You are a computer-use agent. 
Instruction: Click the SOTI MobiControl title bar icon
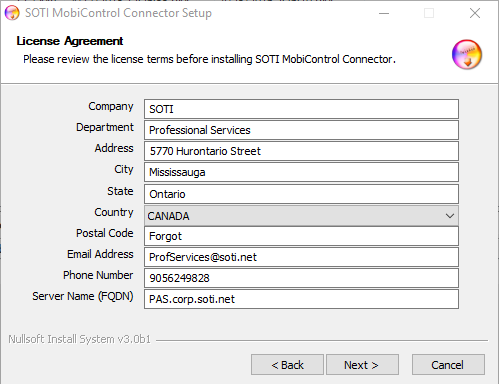click(x=12, y=13)
